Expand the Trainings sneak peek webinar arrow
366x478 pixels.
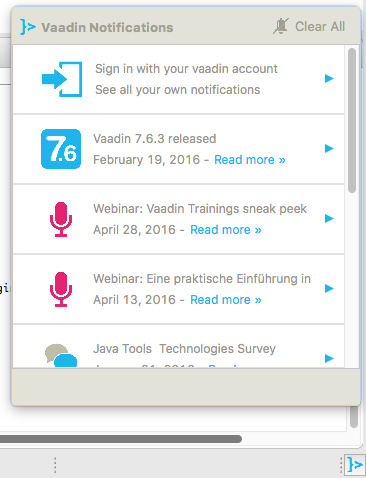(329, 218)
